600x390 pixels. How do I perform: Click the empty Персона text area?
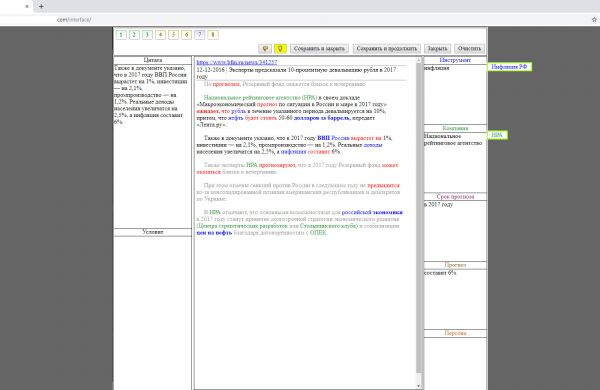455,363
